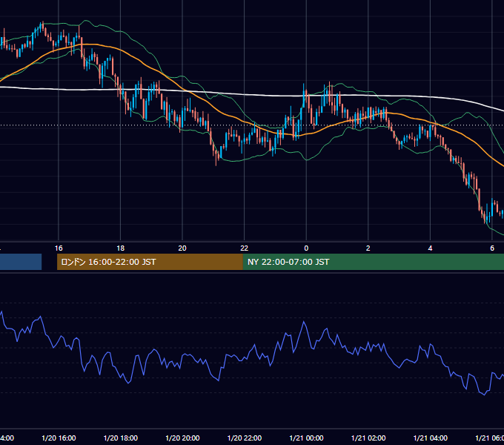Click the '1/21 02:00' oscillator axis label
504x445 pixels.
pos(368,438)
